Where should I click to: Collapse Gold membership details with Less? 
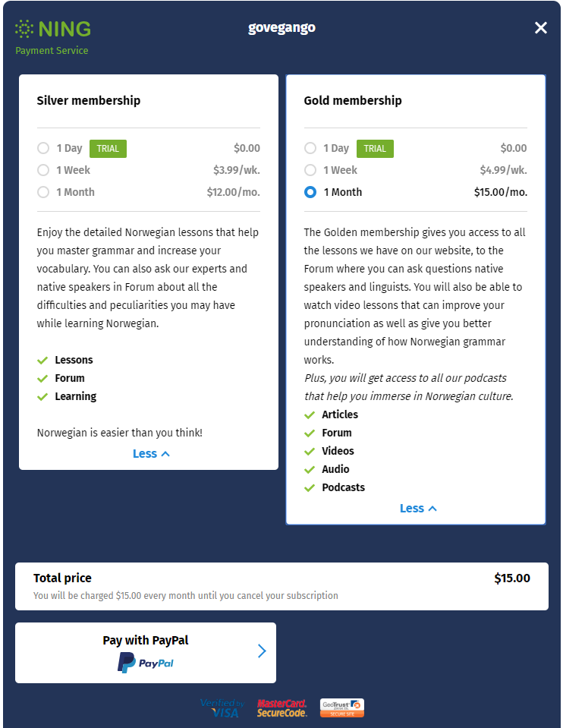coord(418,509)
